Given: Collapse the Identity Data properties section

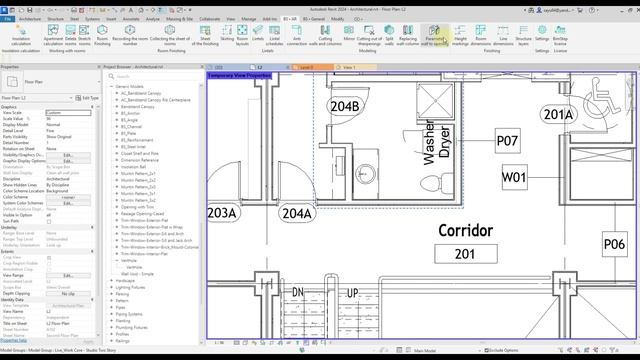Looking at the screenshot, I should [x=92, y=300].
